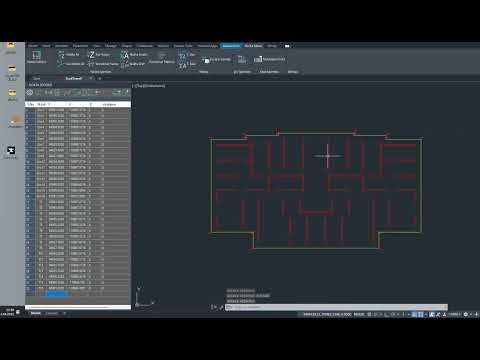This screenshot has width=480, height=360.
Task: Open the customize wrench icon beside command line
Action: (221, 307)
